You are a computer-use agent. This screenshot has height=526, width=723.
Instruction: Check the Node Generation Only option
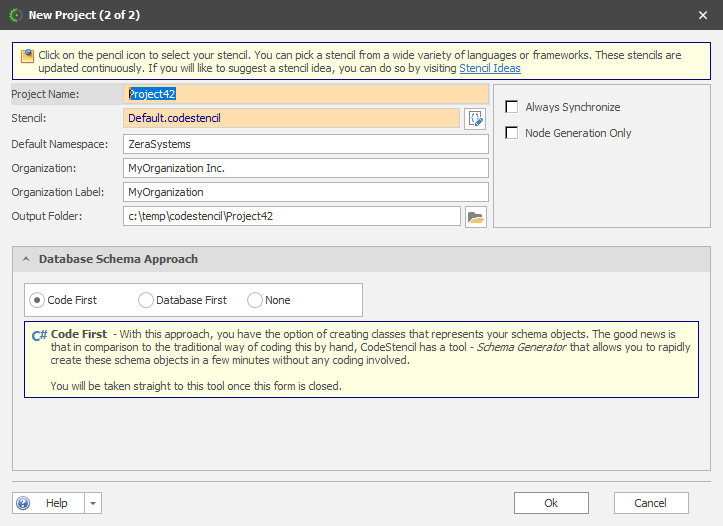click(x=512, y=133)
